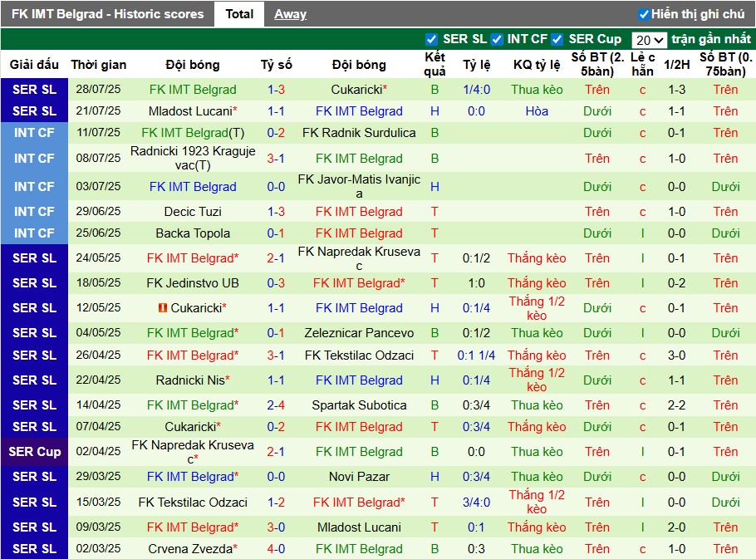
Task: Switch to the Total tab
Action: 239,14
